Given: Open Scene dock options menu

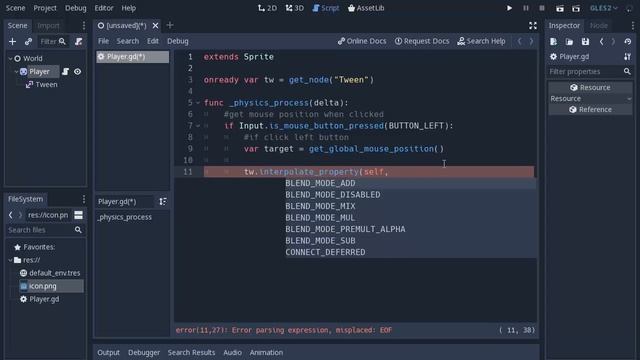Looking at the screenshot, I should click(x=84, y=26).
